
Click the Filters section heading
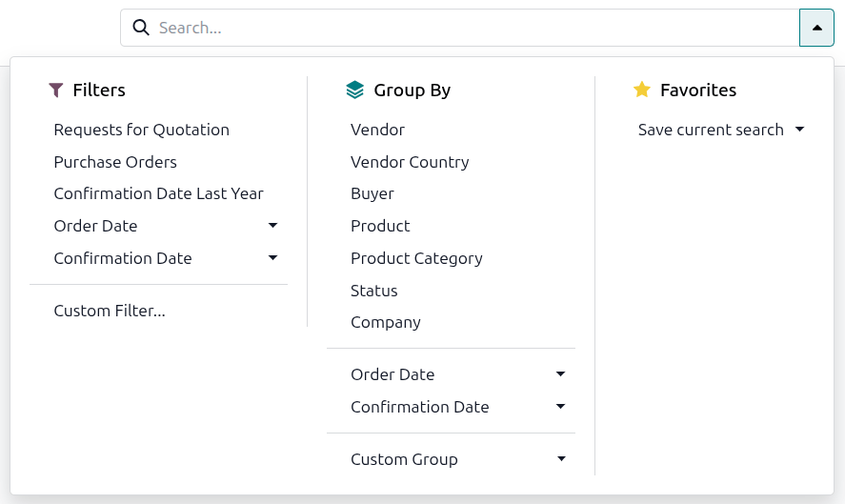point(99,90)
